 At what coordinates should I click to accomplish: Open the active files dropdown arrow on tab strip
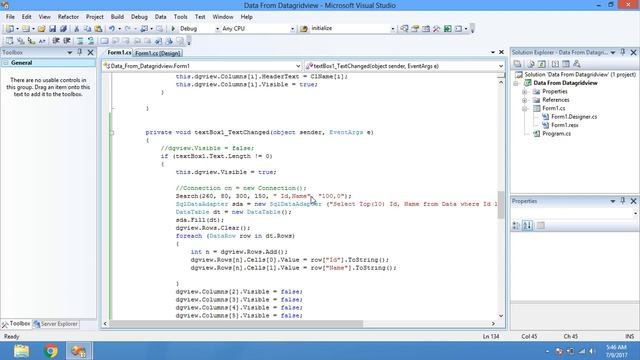click(493, 52)
